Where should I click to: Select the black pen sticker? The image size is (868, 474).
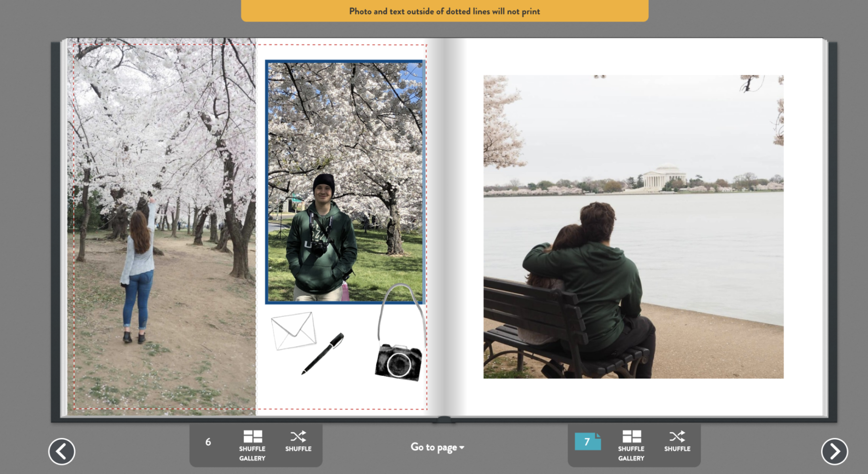point(323,353)
